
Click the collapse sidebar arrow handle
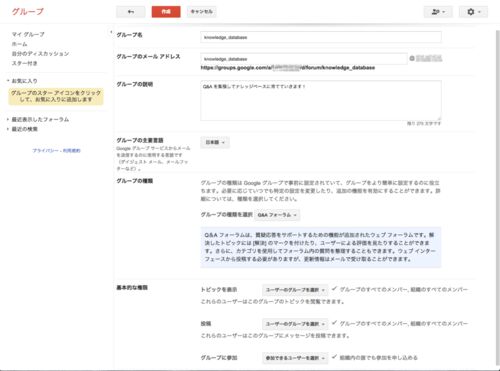(111, 32)
